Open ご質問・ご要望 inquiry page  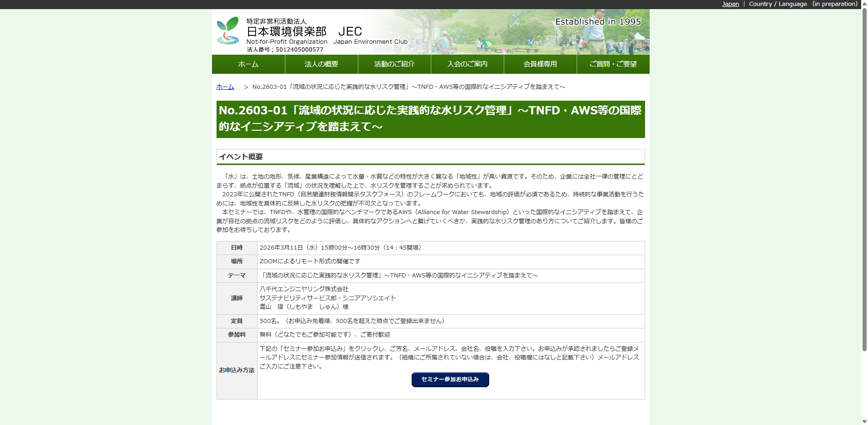(613, 64)
